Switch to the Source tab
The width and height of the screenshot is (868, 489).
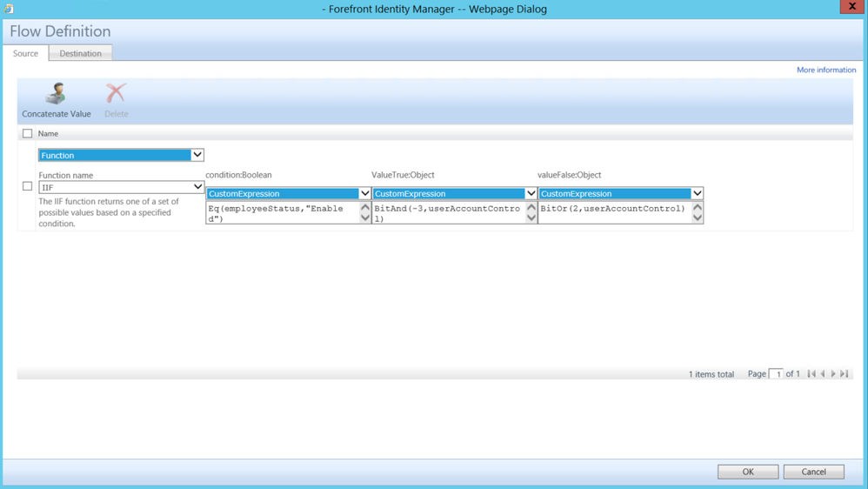click(x=25, y=53)
